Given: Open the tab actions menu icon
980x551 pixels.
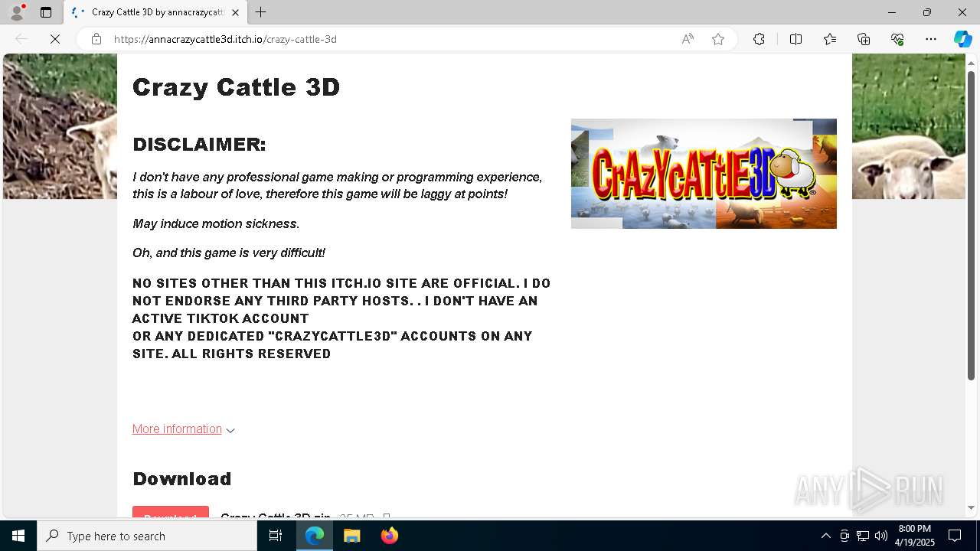Looking at the screenshot, I should pyautogui.click(x=46, y=12).
